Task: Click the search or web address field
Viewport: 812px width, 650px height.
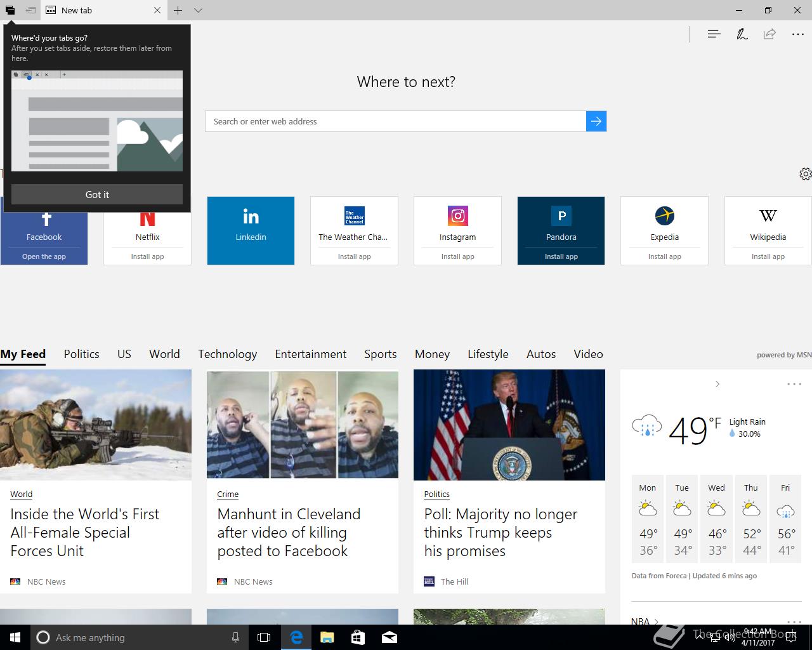Action: 395,121
